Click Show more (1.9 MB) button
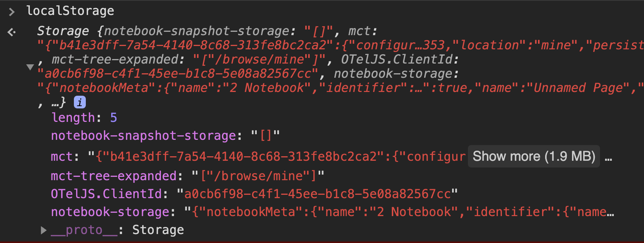Viewport: 644px width, 243px height. 534,156
